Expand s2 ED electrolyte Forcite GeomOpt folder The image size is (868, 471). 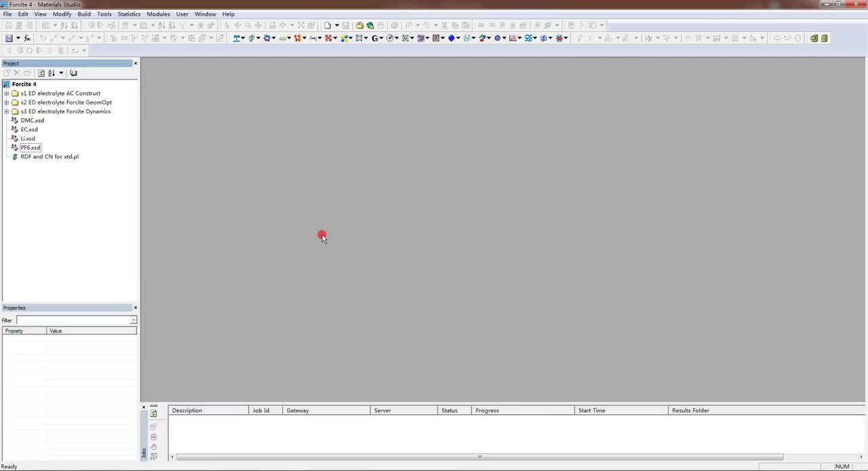[7, 102]
